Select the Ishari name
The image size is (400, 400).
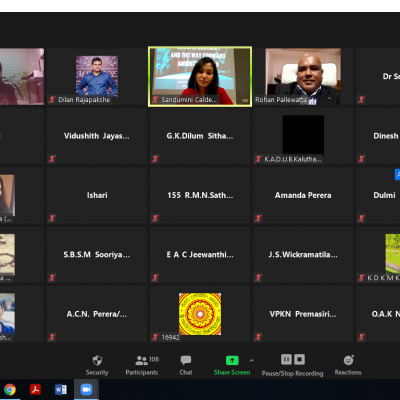pyautogui.click(x=97, y=195)
